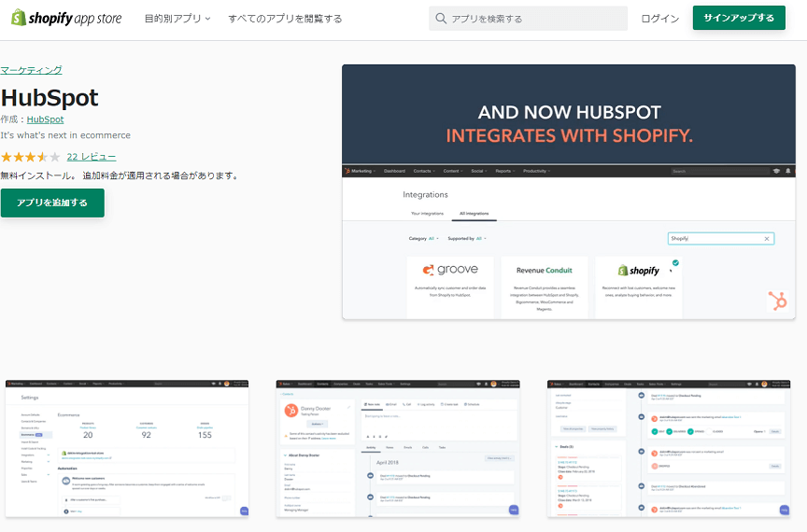Click the Revenue Conduit card in banner
Screen dimensions: 807x532
[545, 287]
